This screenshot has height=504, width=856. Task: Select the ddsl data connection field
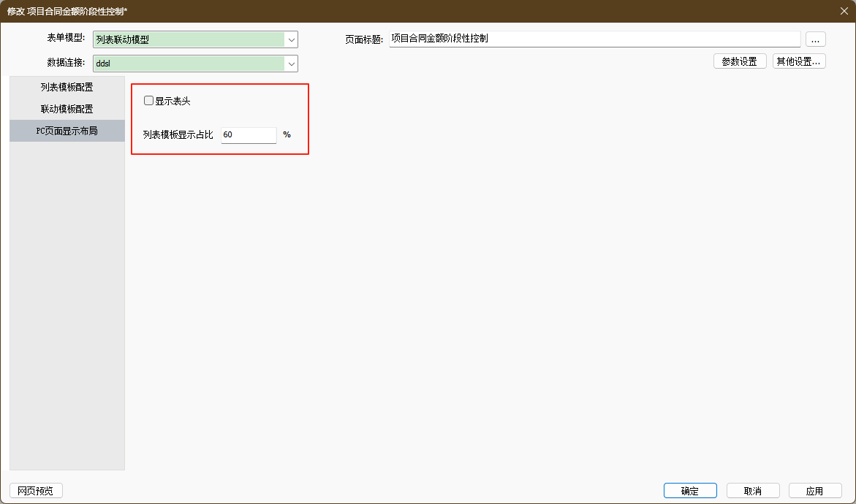click(x=189, y=64)
